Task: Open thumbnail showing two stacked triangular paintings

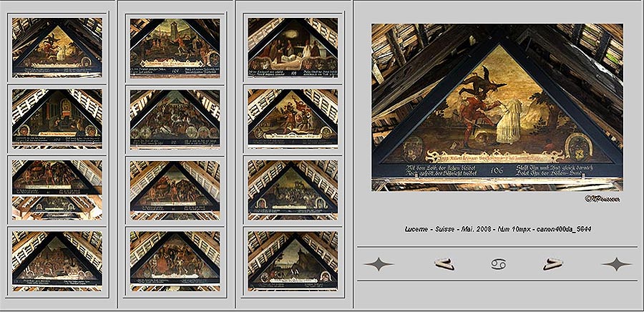Action: (57, 190)
